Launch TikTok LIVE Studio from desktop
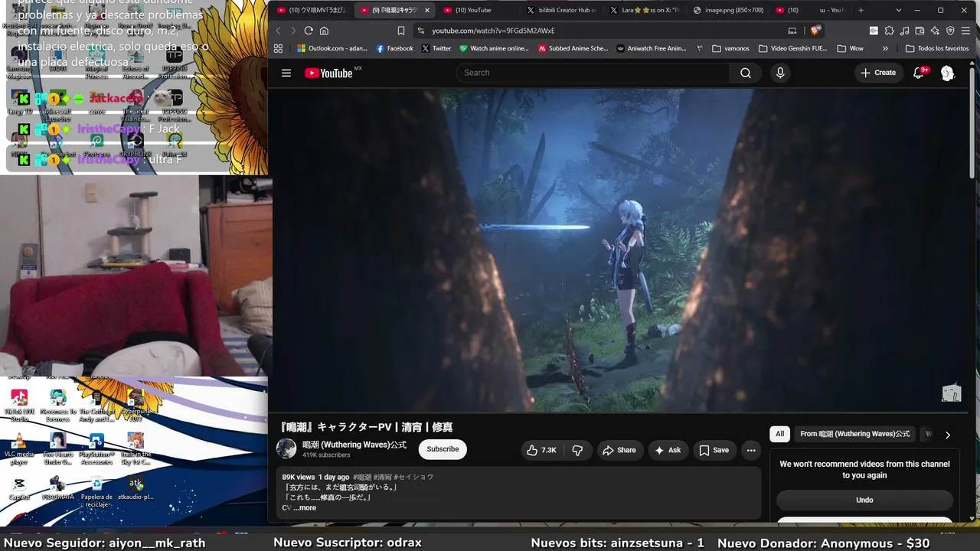The height and width of the screenshot is (551, 980). pos(19,405)
